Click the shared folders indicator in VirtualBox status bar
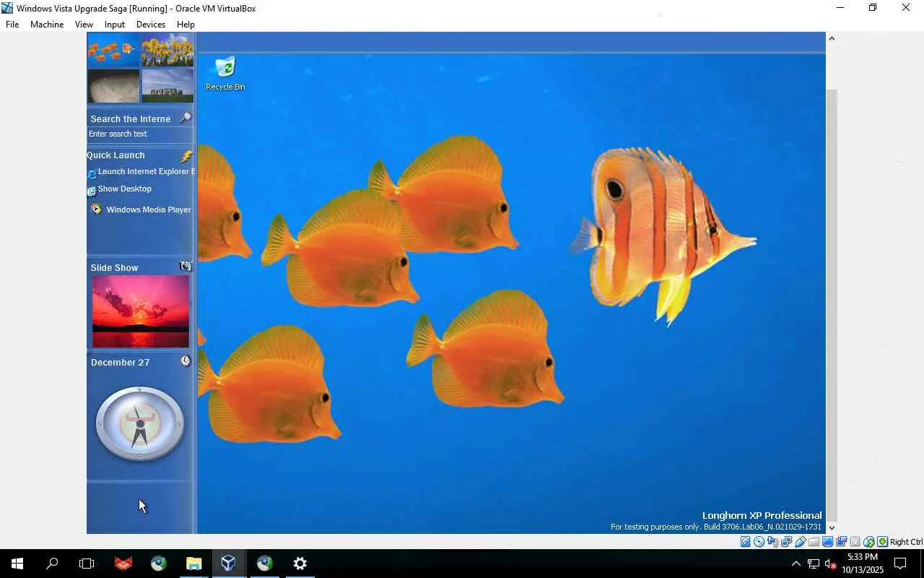924x578 pixels. click(814, 542)
